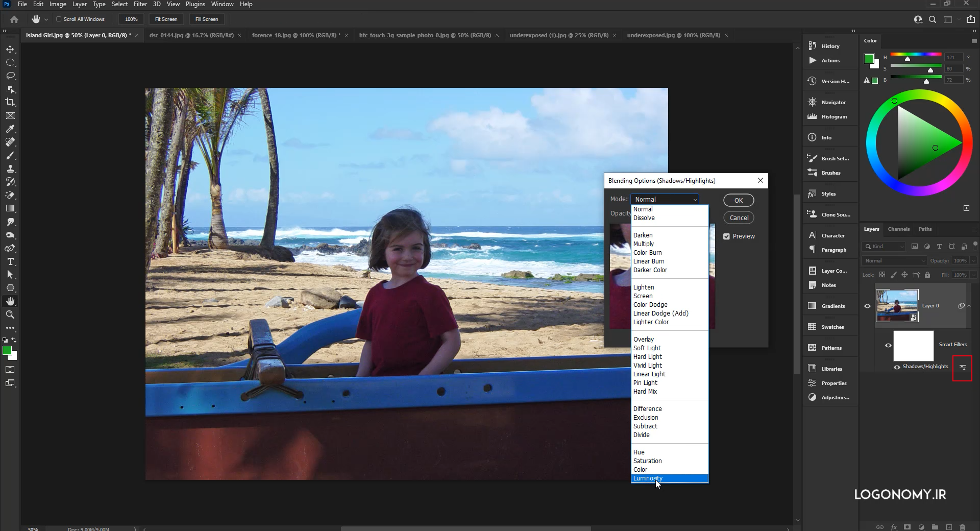
Task: Toggle Smart Filters visibility eye
Action: (888, 345)
